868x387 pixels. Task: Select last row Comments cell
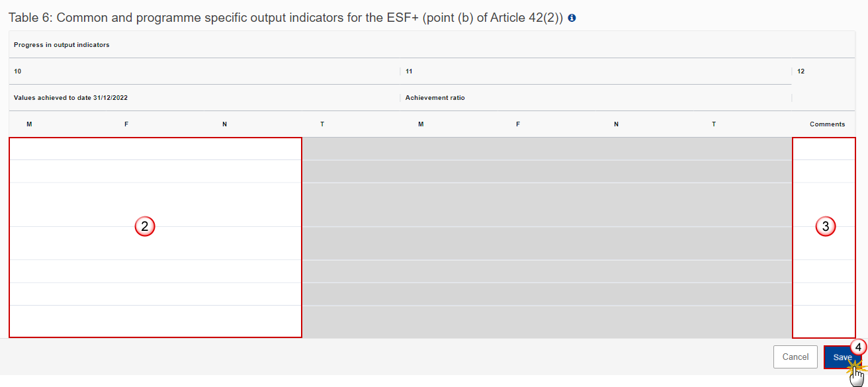[x=824, y=322]
